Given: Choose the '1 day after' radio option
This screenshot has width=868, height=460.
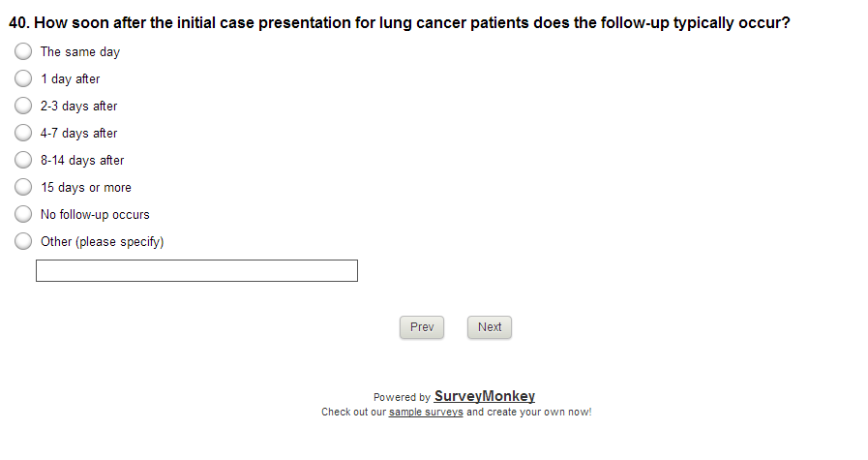Looking at the screenshot, I should [x=23, y=78].
